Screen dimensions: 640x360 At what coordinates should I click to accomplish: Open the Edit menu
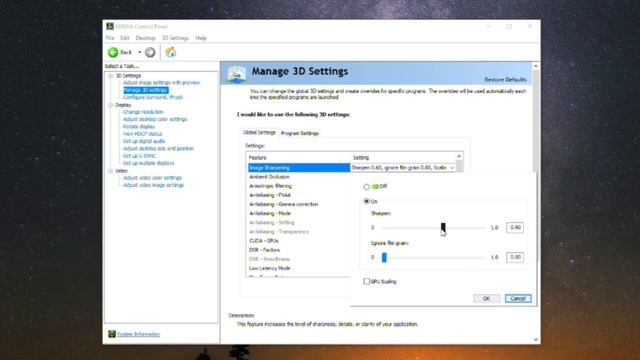tap(124, 38)
